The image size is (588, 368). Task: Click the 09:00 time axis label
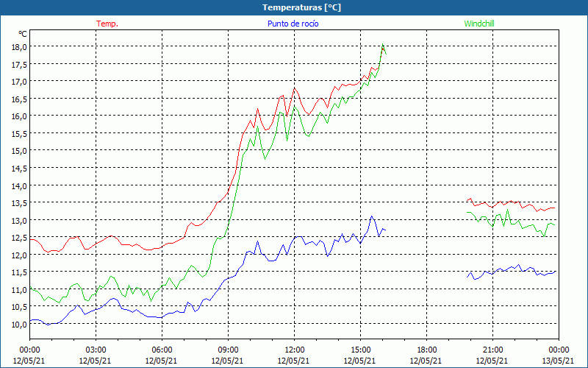click(228, 350)
